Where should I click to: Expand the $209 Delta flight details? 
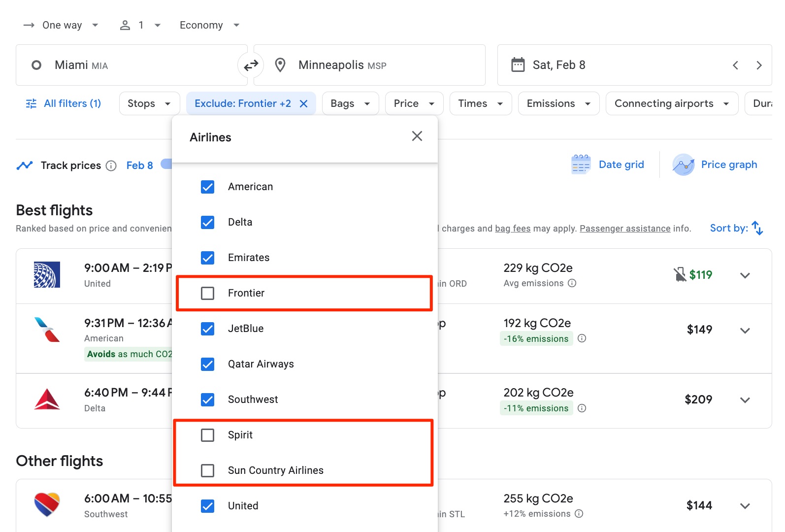click(745, 400)
